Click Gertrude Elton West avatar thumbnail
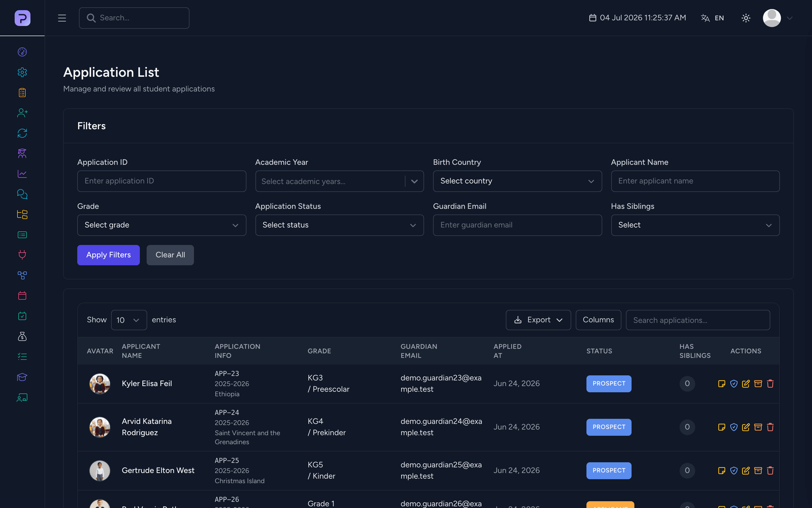The height and width of the screenshot is (508, 812). (100, 470)
